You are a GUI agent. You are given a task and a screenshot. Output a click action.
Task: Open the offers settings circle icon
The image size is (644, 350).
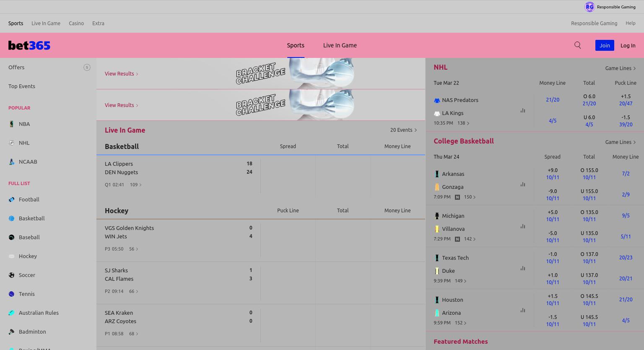tap(87, 67)
